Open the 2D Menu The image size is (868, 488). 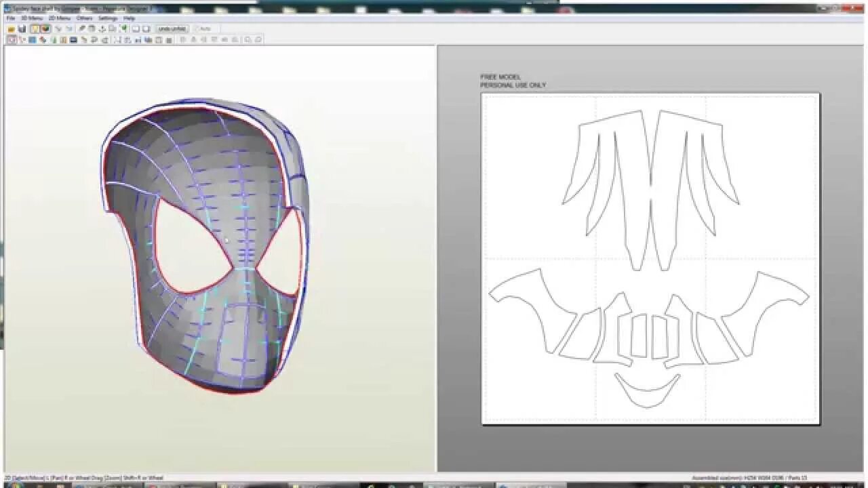click(60, 18)
